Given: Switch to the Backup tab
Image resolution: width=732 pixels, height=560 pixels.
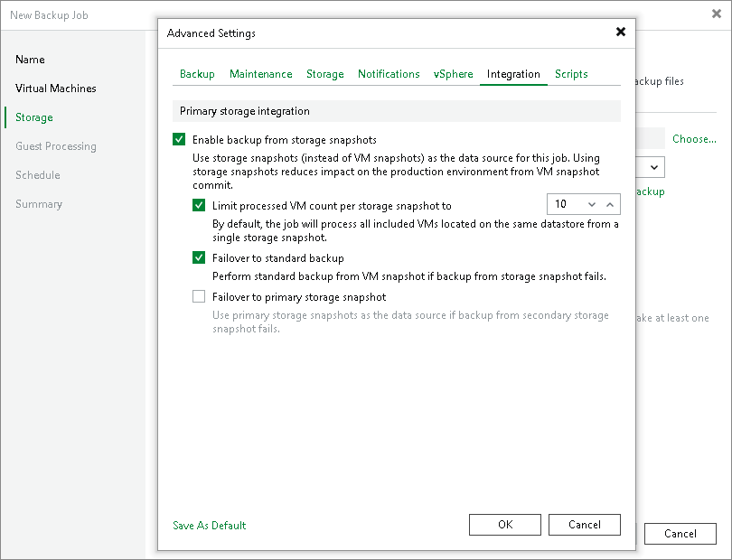Looking at the screenshot, I should point(197,74).
